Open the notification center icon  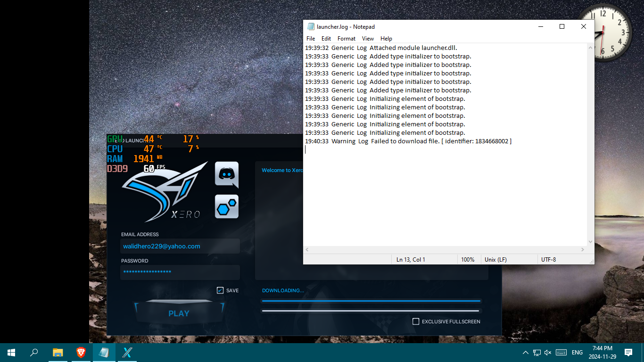tap(628, 352)
